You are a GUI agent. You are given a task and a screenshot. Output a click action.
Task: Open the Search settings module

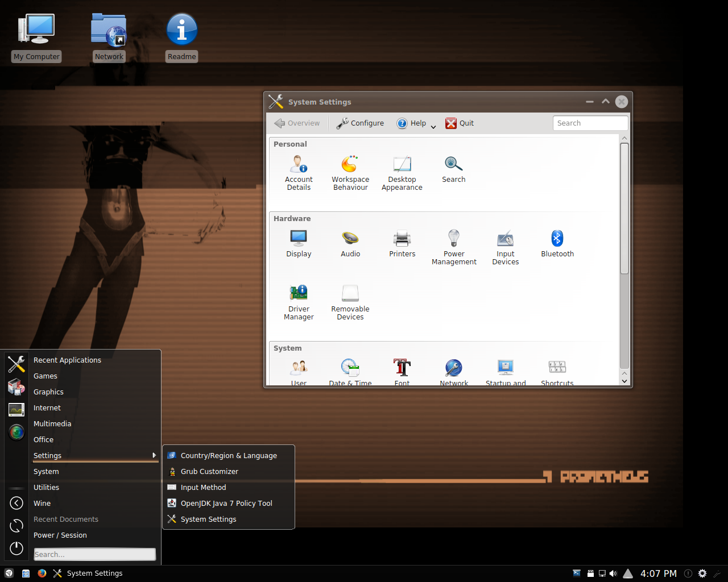click(x=454, y=169)
